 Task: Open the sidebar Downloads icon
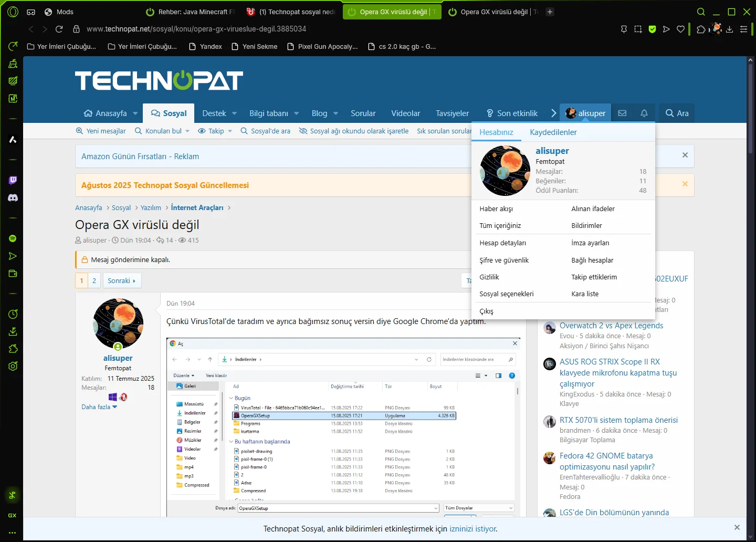13,331
